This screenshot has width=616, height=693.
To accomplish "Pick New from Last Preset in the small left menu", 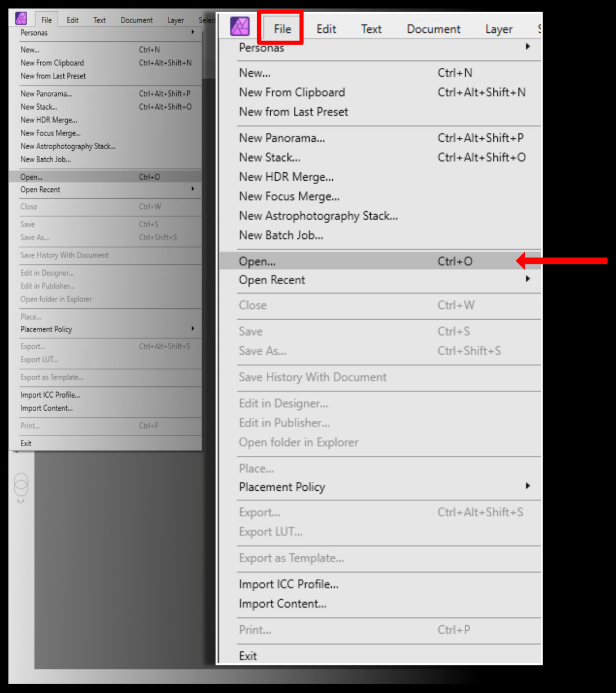I will [106, 76].
